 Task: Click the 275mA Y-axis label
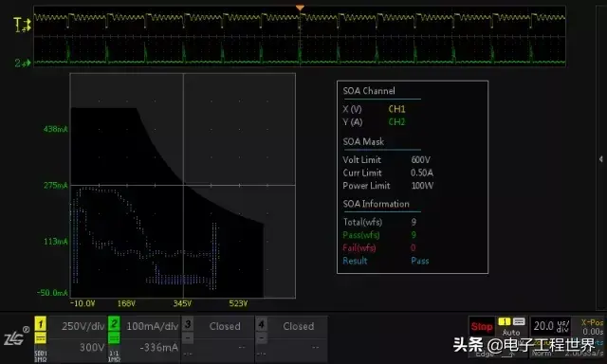click(55, 186)
